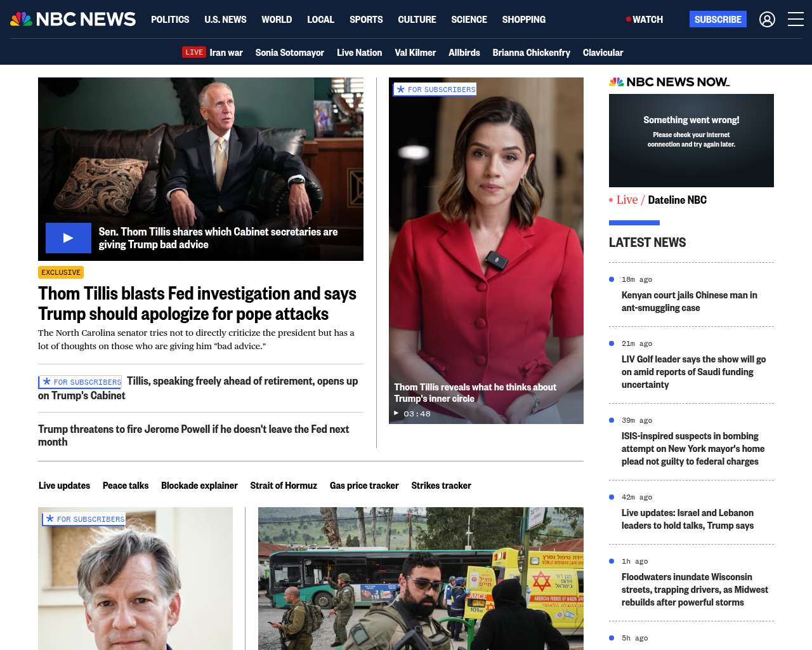The image size is (812, 650).
Task: Click the NBC News Now video player
Action: [691, 140]
